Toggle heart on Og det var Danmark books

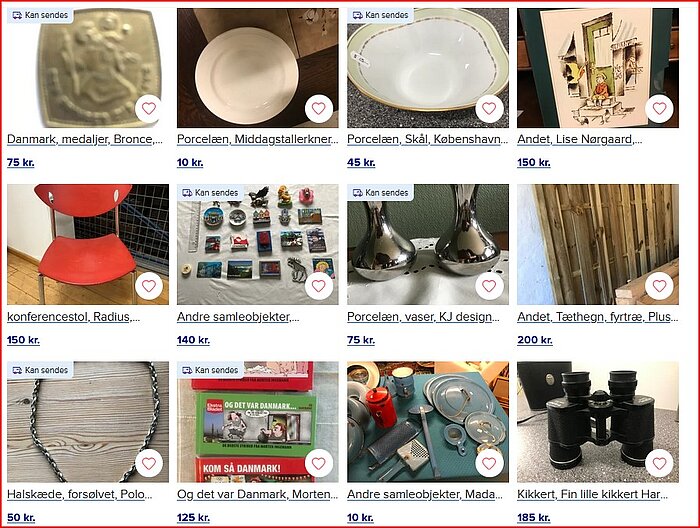319,463
